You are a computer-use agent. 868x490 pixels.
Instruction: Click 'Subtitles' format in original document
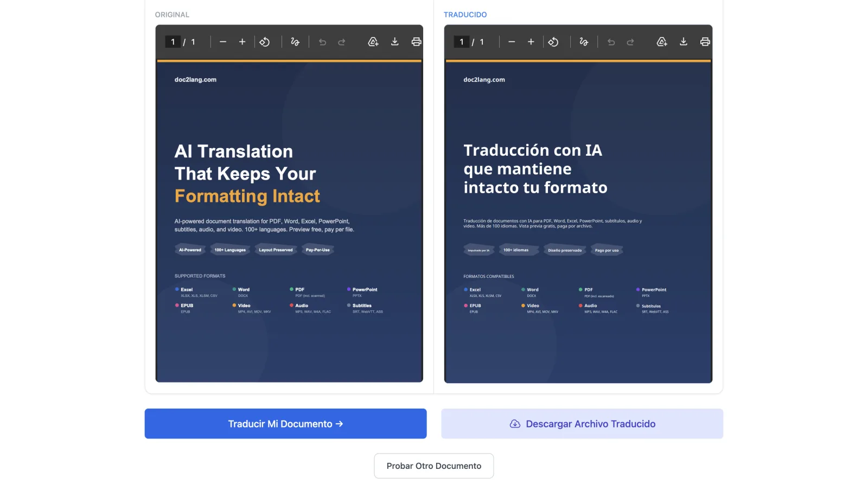coord(362,306)
